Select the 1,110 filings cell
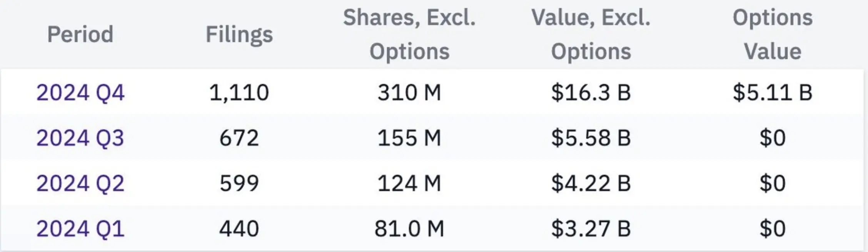Screen dimensions: 868x252 239,93
